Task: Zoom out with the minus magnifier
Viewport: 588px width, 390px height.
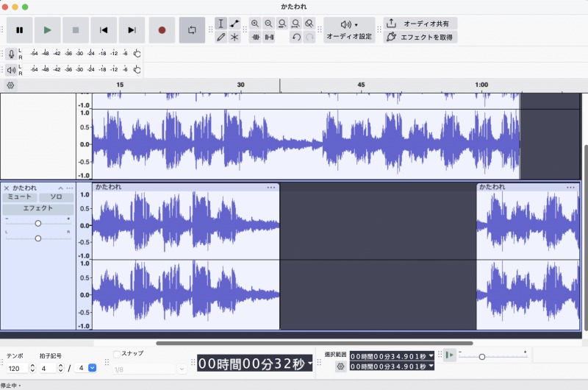Action: [268, 24]
